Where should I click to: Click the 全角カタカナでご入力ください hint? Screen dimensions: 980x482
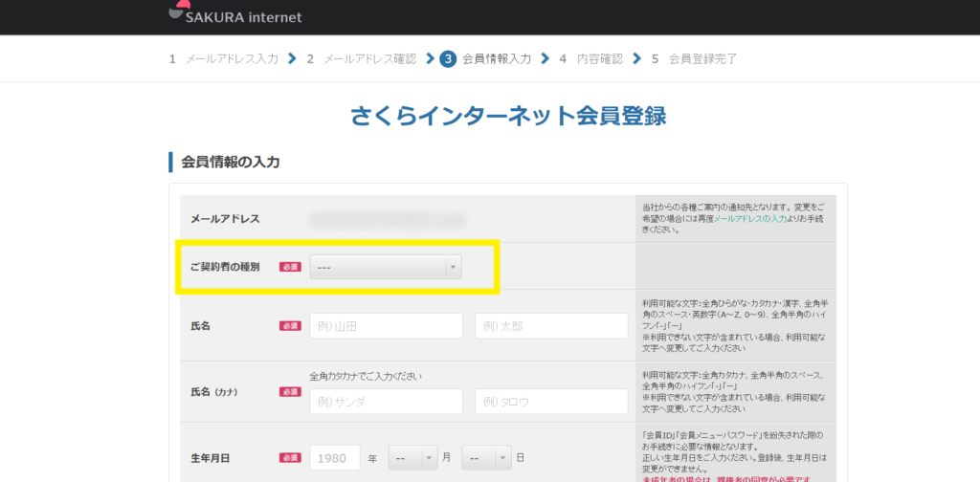367,376
